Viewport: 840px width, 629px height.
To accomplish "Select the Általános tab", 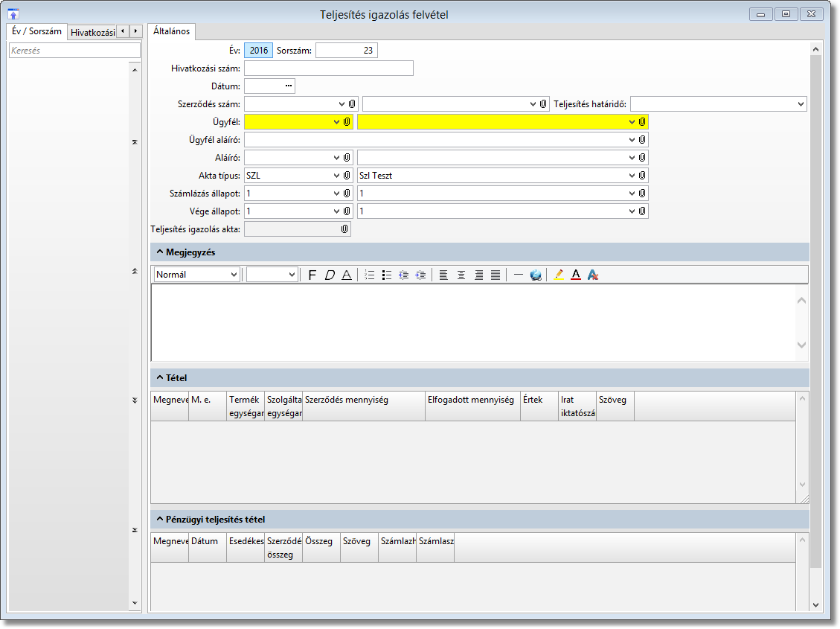I will (x=171, y=31).
